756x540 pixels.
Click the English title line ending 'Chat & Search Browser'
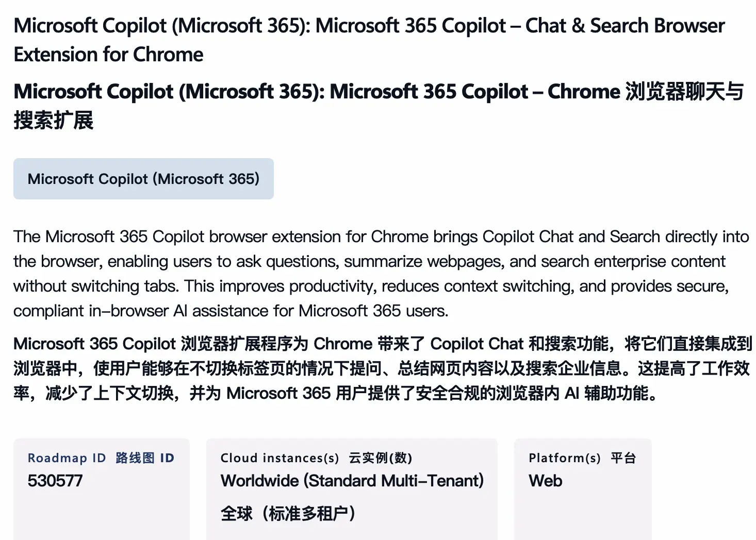(x=369, y=26)
